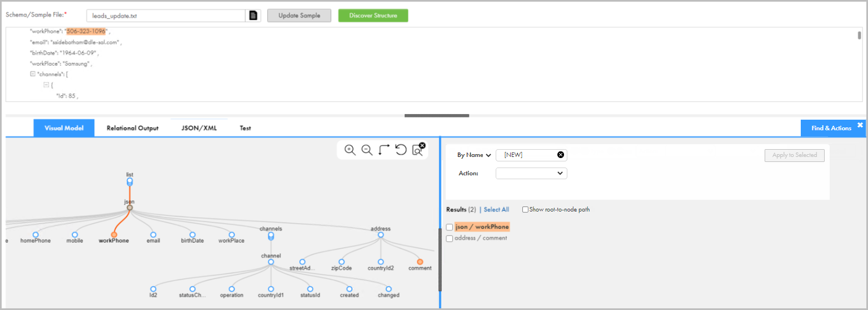Select the Id2 node
Viewport: 868px width, 310px height.
tap(153, 289)
